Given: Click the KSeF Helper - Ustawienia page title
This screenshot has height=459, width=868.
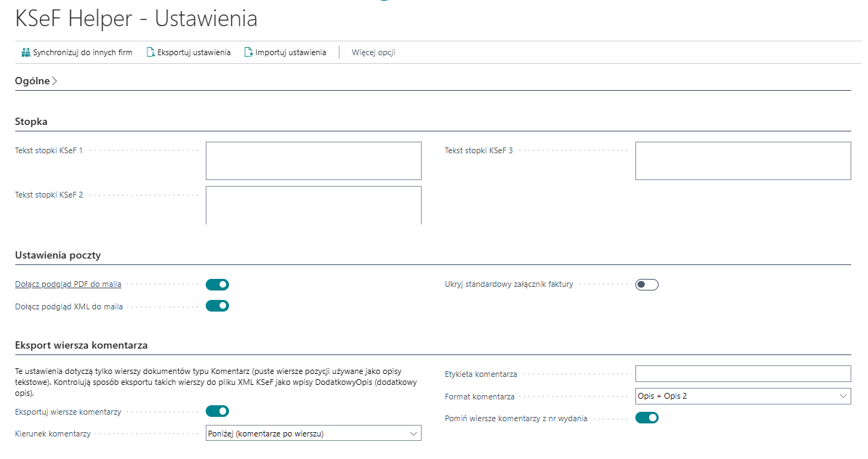Looking at the screenshot, I should [x=136, y=19].
